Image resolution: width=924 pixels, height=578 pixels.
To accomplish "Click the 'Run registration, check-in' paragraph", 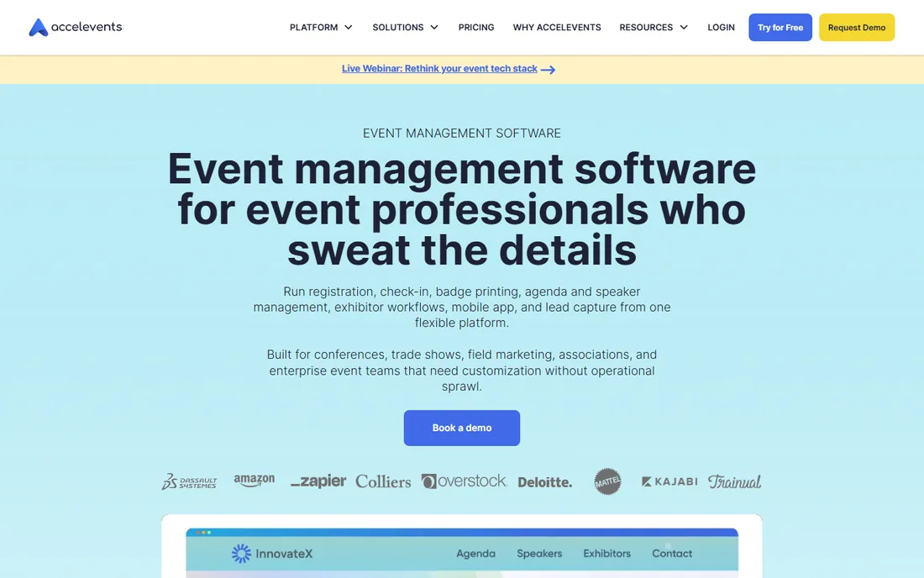I will (461, 307).
